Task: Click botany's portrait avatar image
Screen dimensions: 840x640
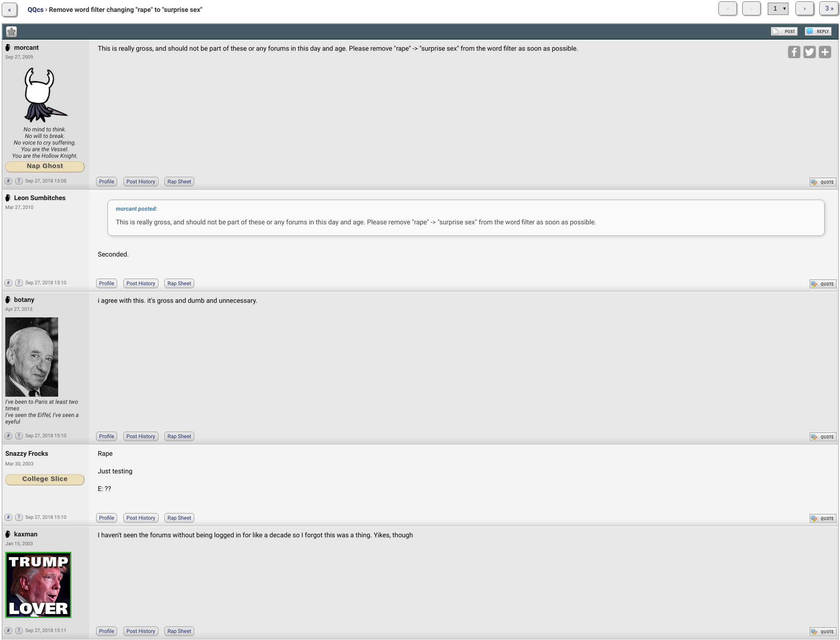Action: point(32,357)
